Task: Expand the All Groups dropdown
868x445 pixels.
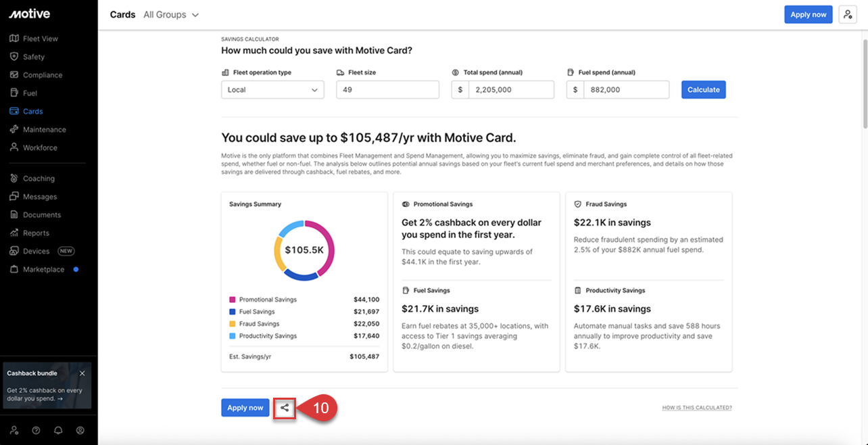Action: (x=171, y=15)
